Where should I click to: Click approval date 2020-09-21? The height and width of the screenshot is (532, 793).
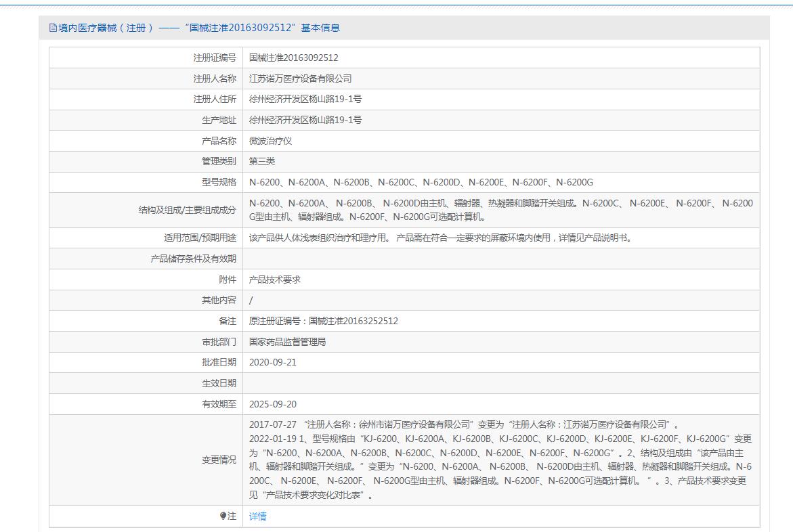tap(272, 363)
